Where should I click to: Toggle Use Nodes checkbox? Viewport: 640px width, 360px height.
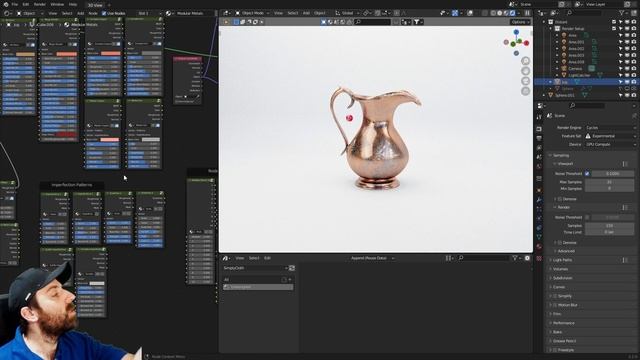104,13
